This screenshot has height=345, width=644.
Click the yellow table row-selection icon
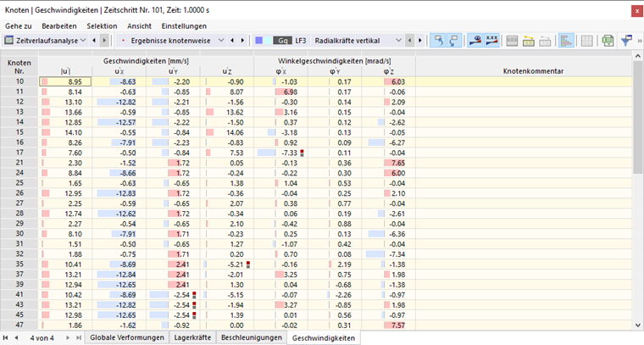529,40
